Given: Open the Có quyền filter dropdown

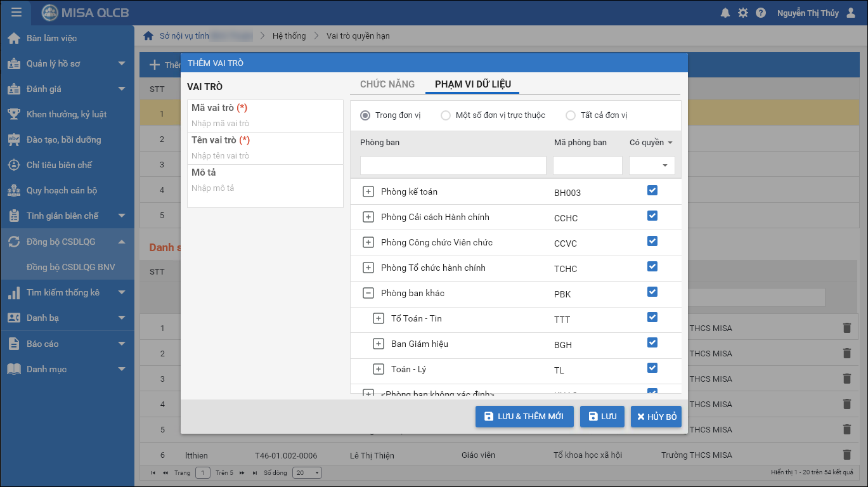Looking at the screenshot, I should pos(652,166).
